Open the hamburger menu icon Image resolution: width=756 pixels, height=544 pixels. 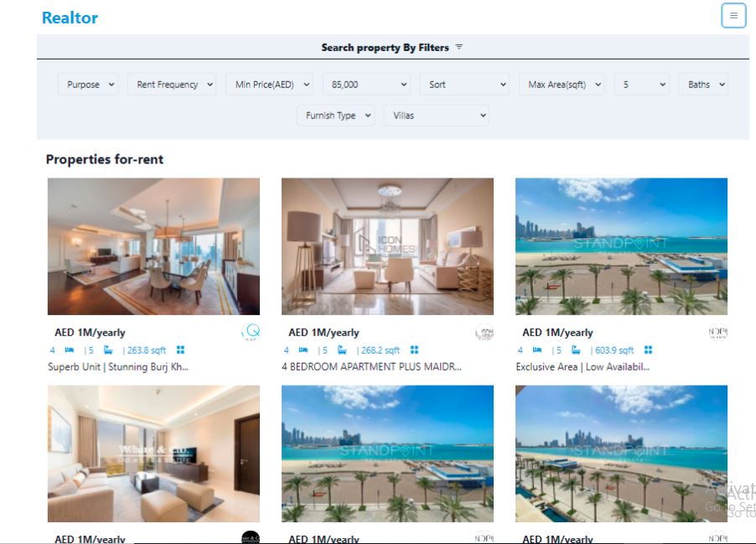pos(733,15)
